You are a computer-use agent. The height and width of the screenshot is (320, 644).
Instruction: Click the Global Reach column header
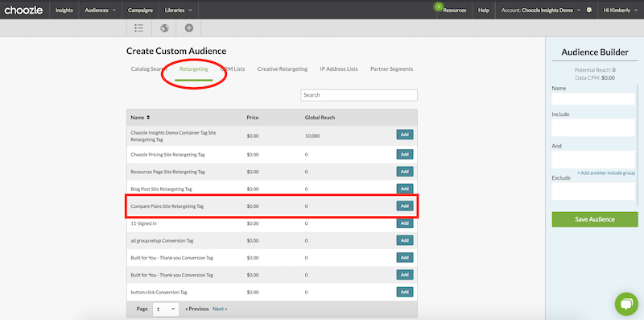pos(320,118)
